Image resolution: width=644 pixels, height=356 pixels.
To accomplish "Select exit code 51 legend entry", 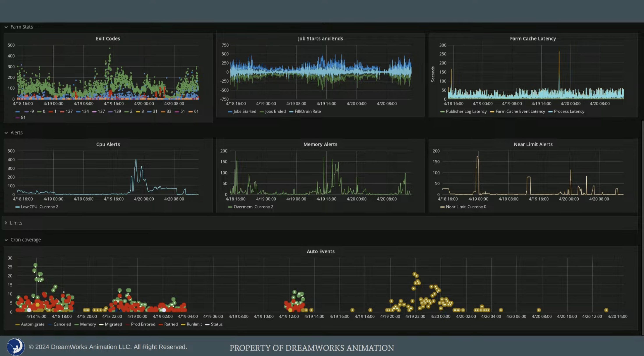I will (x=182, y=111).
